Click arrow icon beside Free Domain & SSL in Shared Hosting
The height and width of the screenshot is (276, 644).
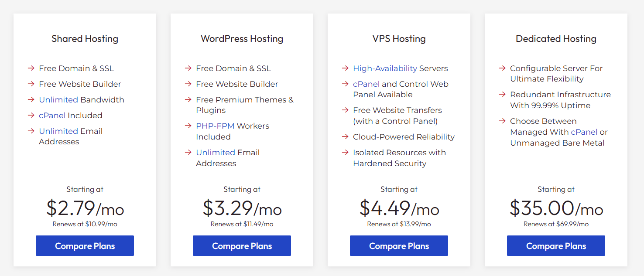(31, 68)
